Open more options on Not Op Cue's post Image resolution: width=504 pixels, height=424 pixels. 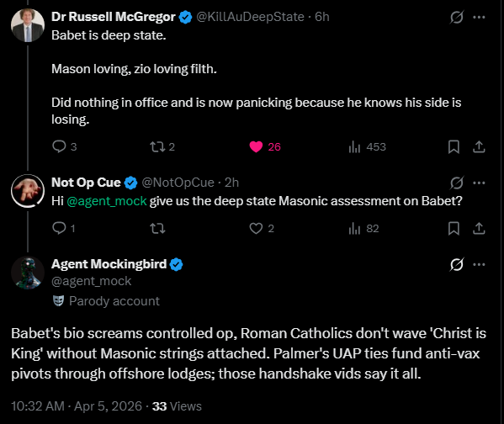pyautogui.click(x=479, y=183)
